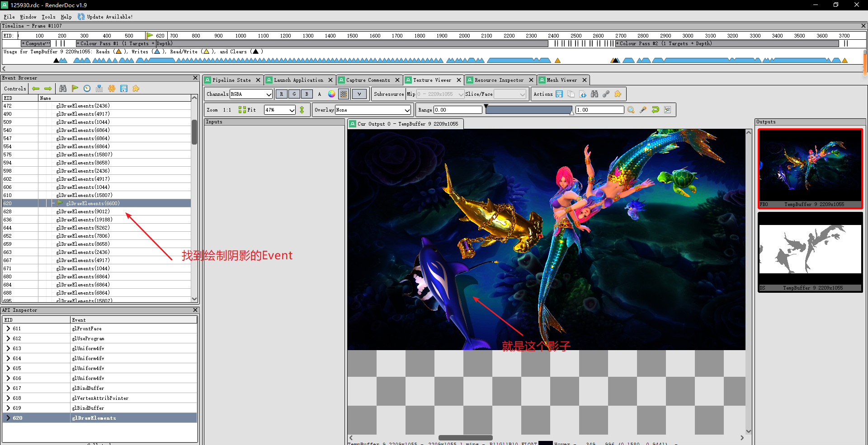Click the save texture icon next to Actions

tap(559, 94)
